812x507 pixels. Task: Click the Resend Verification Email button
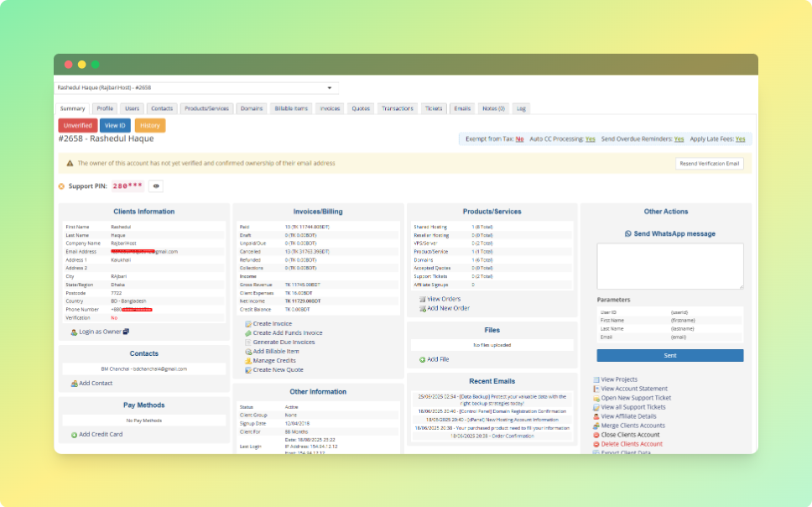tap(710, 164)
